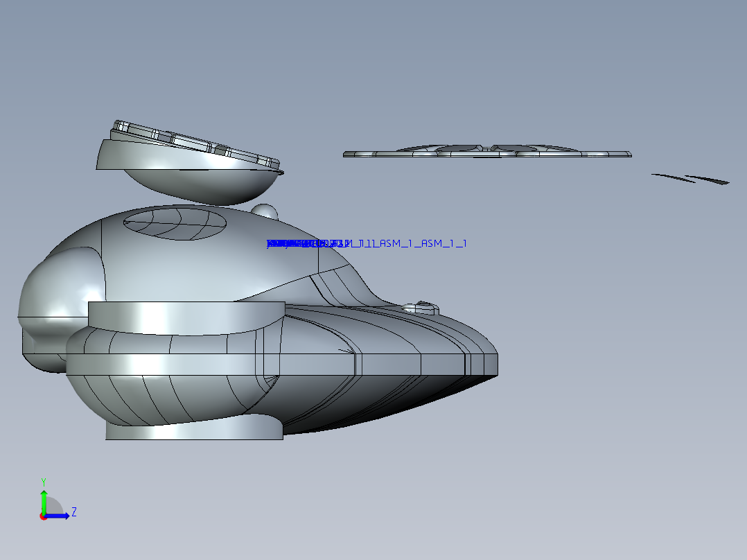Select the cylindrical base foot under the hull
Image resolution: width=747 pixels, height=560 pixels.
[194, 428]
